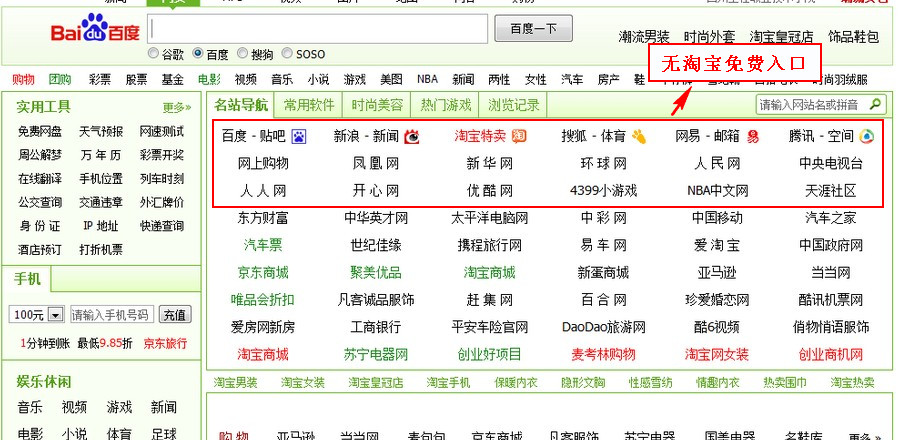
Task: Select the SOSO search engine radio button
Action: [287, 54]
